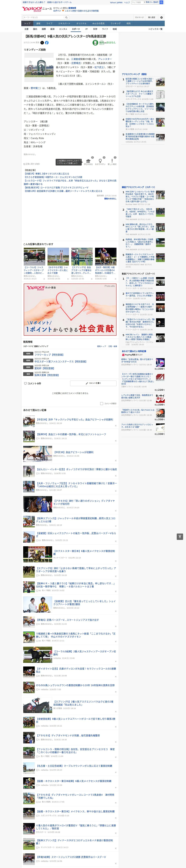Open マイページ link
Image resolution: width=186 pixels, height=868 pixels.
click(x=139, y=18)
